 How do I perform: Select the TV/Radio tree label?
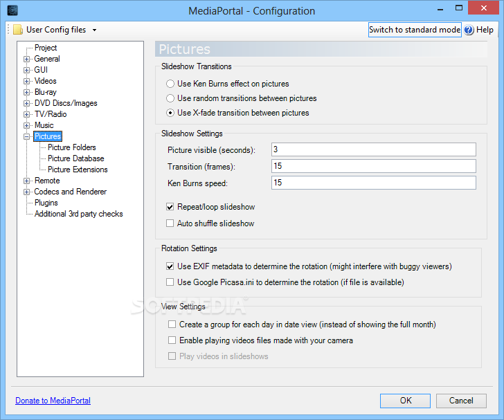click(x=51, y=114)
